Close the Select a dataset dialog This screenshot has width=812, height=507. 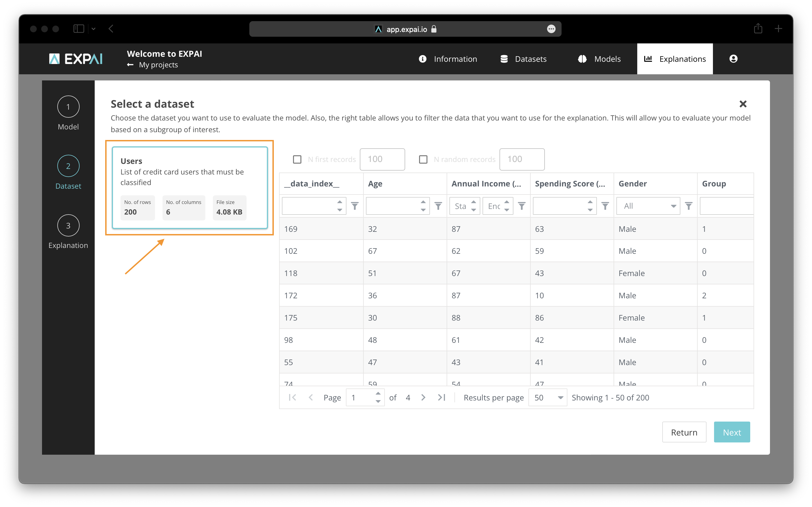743,104
